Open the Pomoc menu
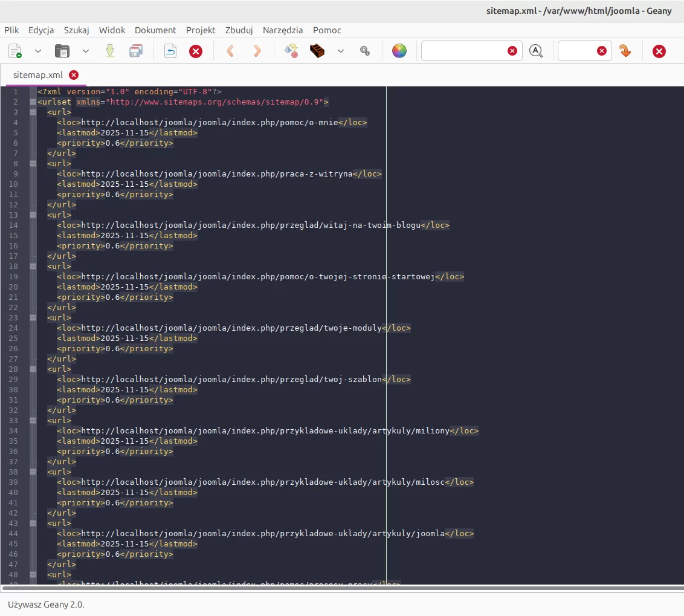Screen dimensions: 684x616 [327, 30]
